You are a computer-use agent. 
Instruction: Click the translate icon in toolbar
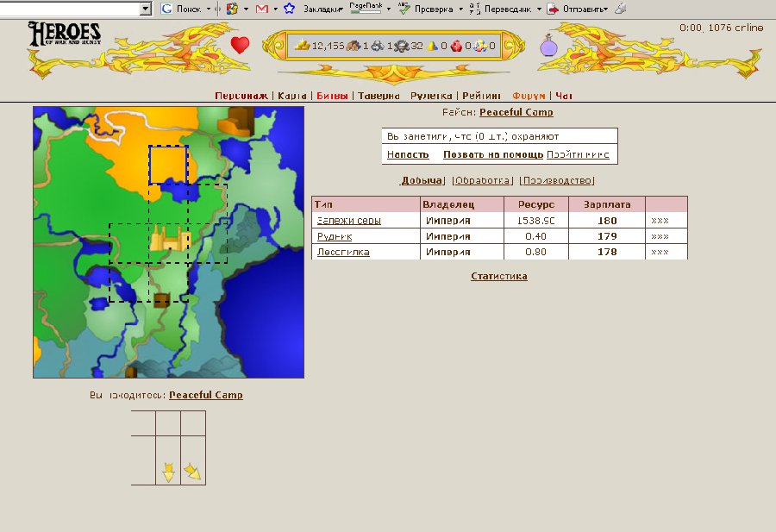(474, 9)
